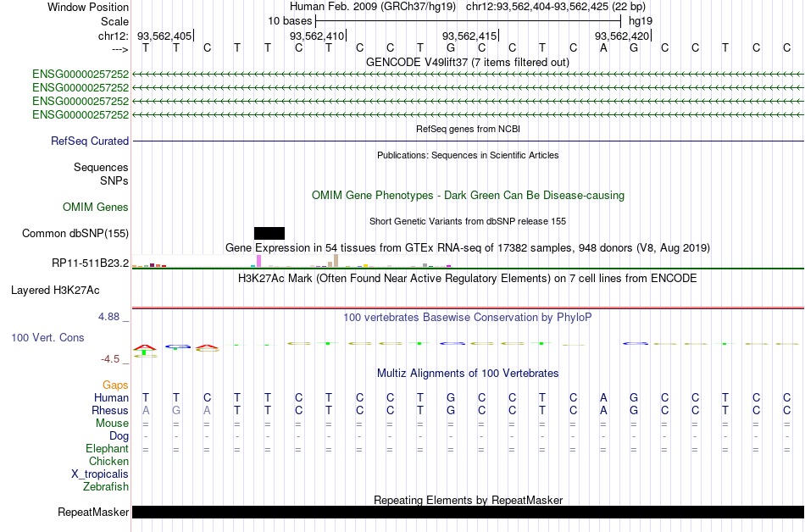
Task: Click the 10 bases scale bar label
Action: tap(290, 21)
